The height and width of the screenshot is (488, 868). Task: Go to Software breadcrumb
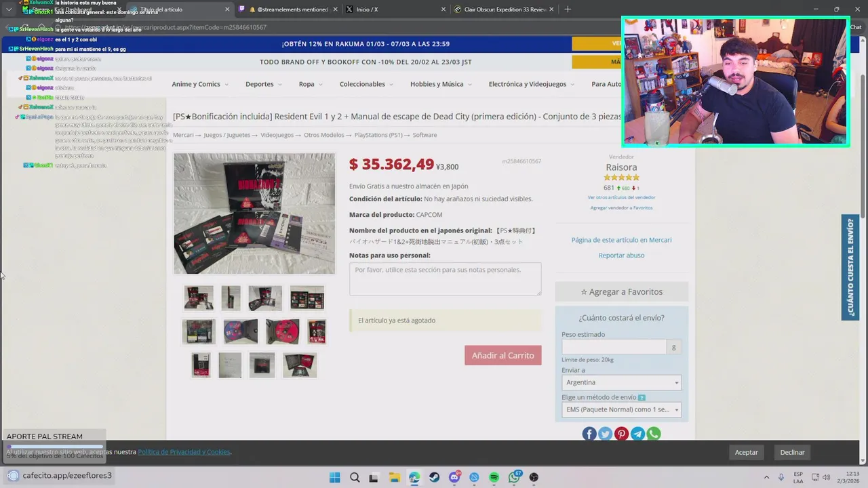click(425, 135)
